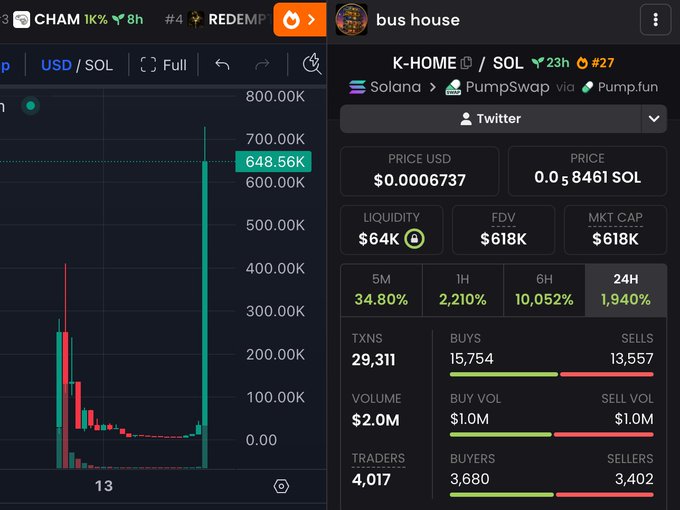
Task: Click the buyers versus sellers ratio bar
Action: tap(552, 494)
